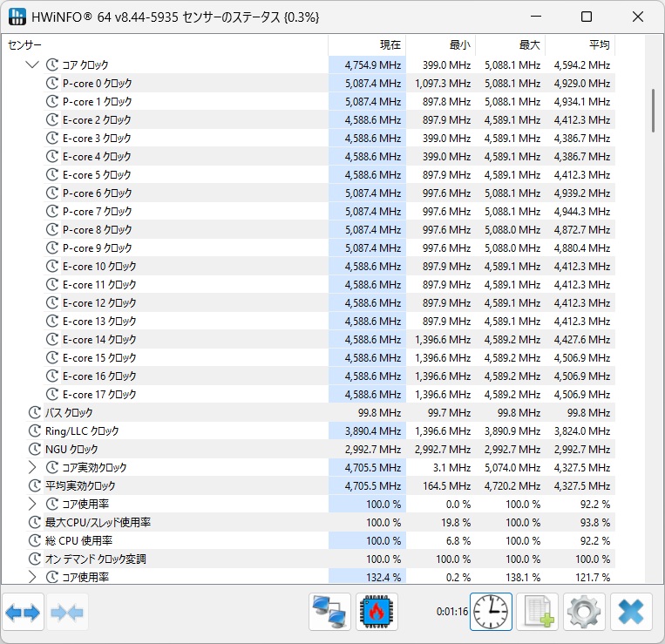Expand the コア使用率 group at 100.0 %
Screen dimensions: 665x644
(x=32, y=504)
